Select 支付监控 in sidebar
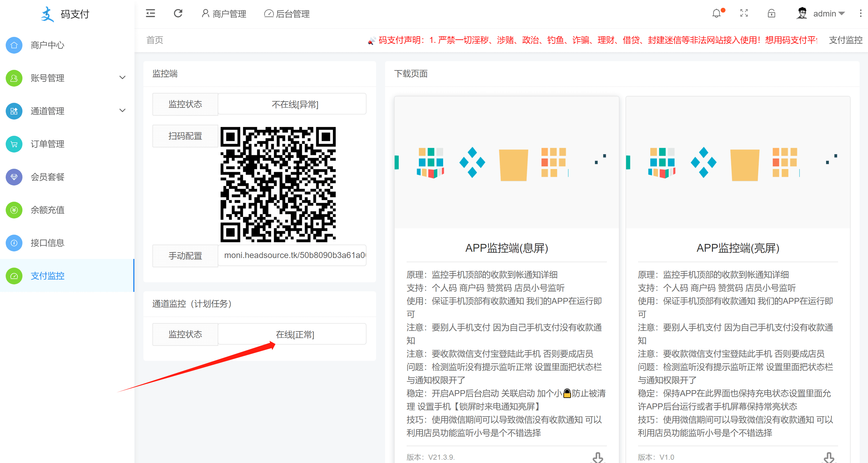Viewport: 868px width, 463px height. coord(67,276)
